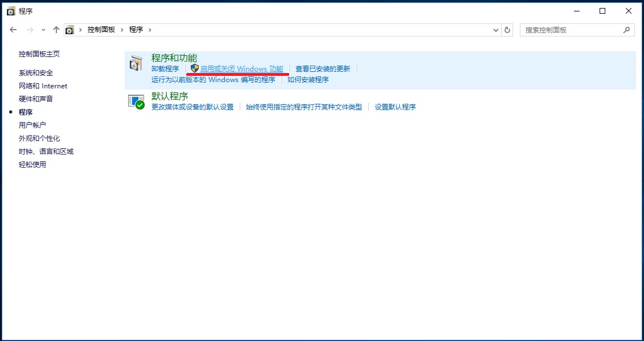Expand the address bar history dropdown

495,30
